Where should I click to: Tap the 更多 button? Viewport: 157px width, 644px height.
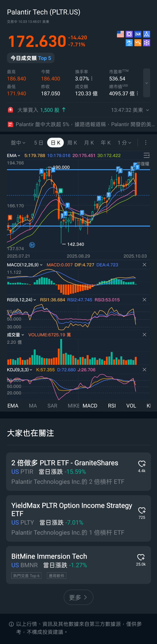tap(78, 597)
